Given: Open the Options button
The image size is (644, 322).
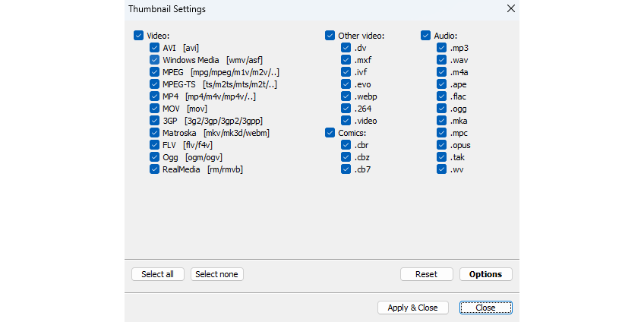Looking at the screenshot, I should coord(485,274).
